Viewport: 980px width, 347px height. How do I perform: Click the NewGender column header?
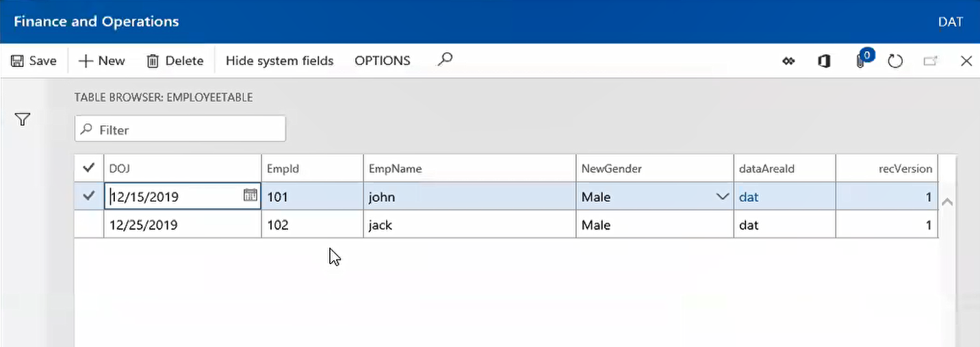[655, 168]
